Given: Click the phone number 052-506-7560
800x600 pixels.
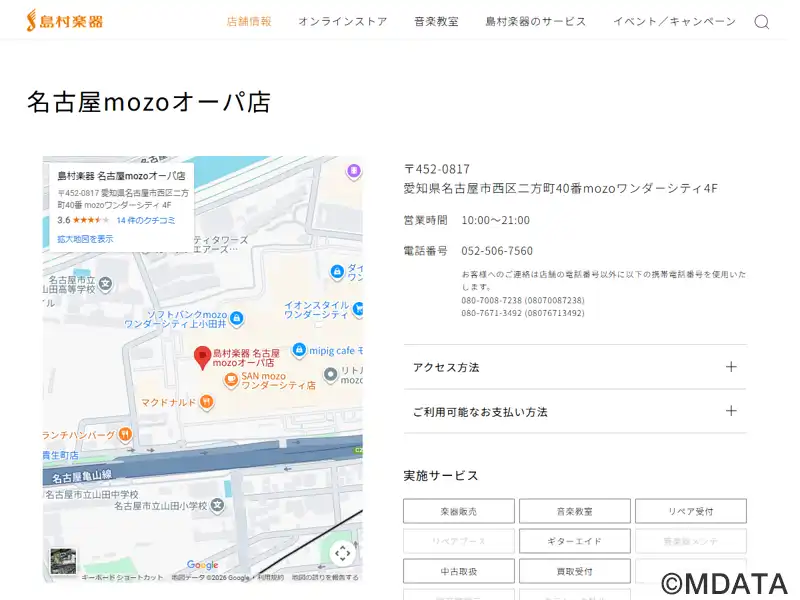Looking at the screenshot, I should click(497, 251).
